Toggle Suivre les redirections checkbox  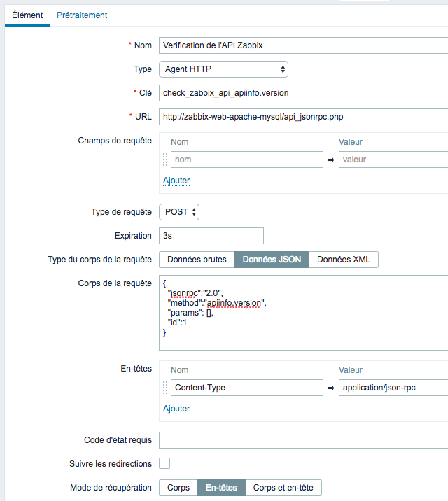click(x=164, y=463)
